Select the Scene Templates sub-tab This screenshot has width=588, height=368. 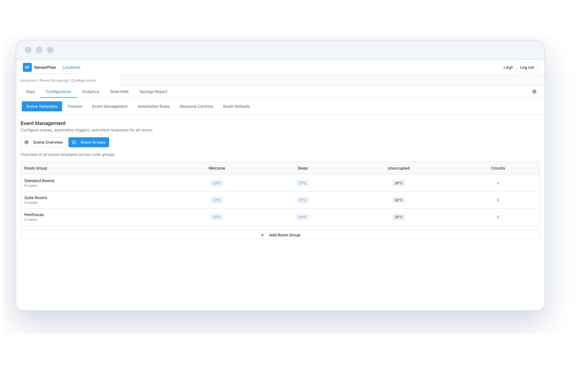tap(42, 107)
